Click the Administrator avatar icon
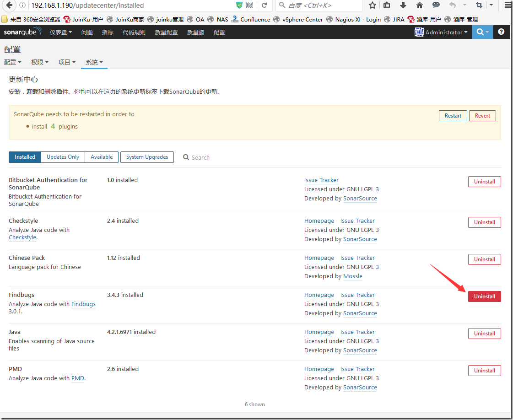The height and width of the screenshot is (420, 513). click(x=419, y=32)
